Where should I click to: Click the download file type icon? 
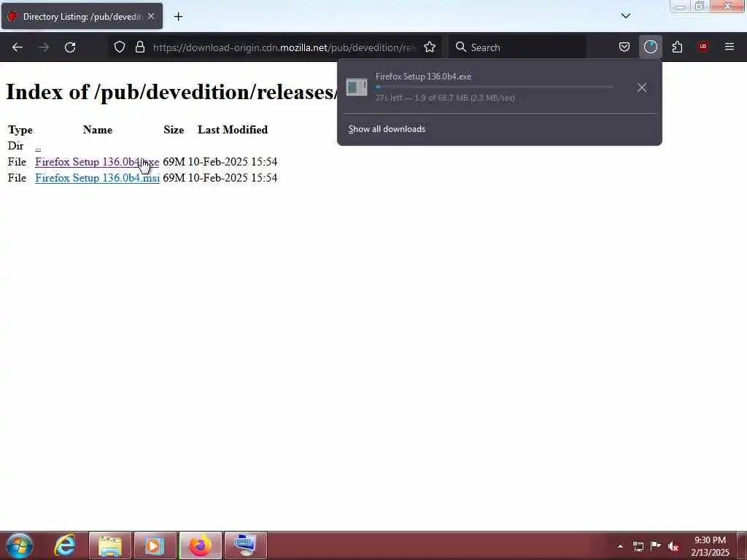[x=357, y=87]
